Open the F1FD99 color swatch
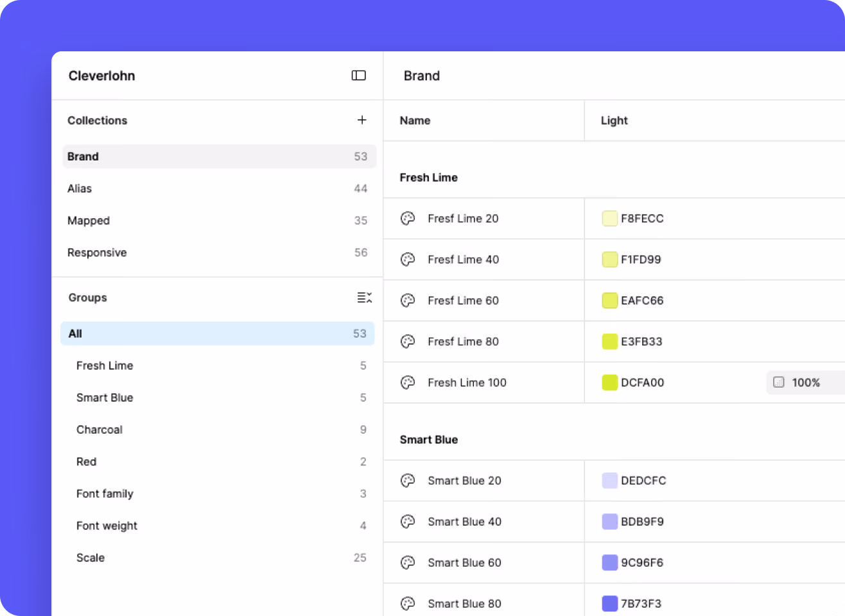 click(x=609, y=260)
